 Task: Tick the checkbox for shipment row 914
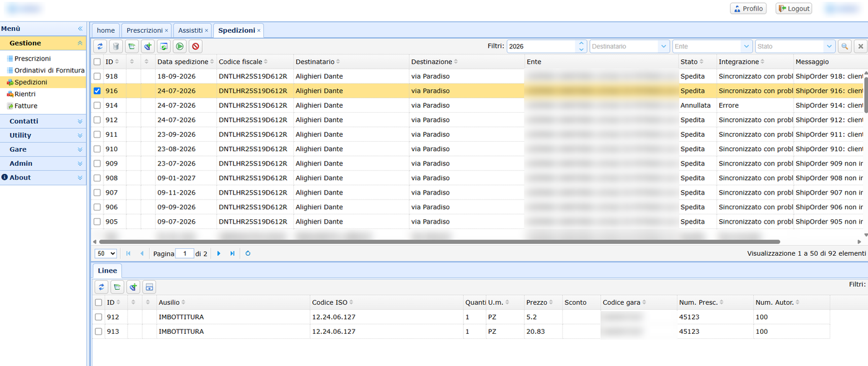point(97,105)
